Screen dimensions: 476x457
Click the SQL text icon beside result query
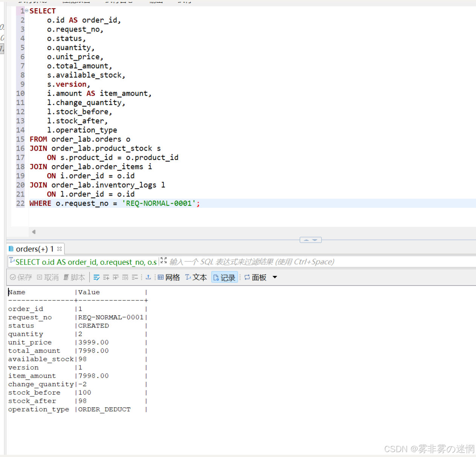point(12,260)
